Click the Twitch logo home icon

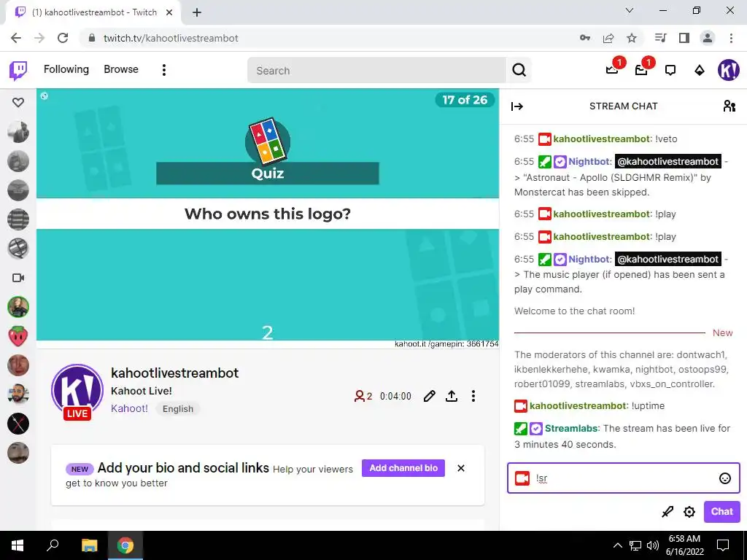[18, 71]
